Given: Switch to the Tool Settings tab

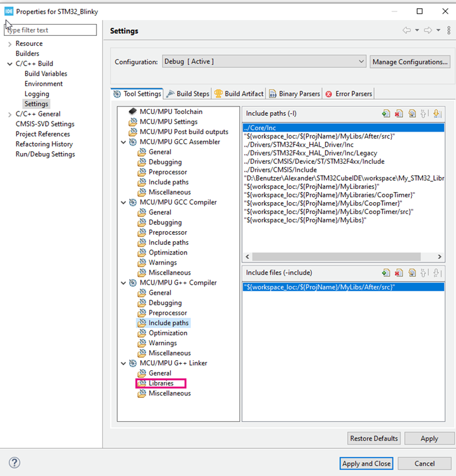Looking at the screenshot, I should (137, 94).
